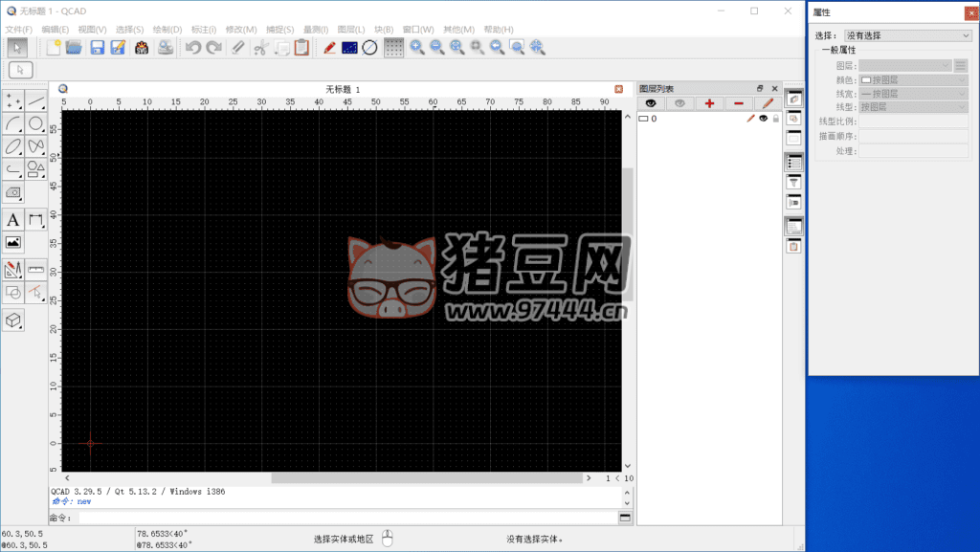The width and height of the screenshot is (980, 552).
Task: Toggle the grid display toolbar button
Action: click(x=393, y=47)
